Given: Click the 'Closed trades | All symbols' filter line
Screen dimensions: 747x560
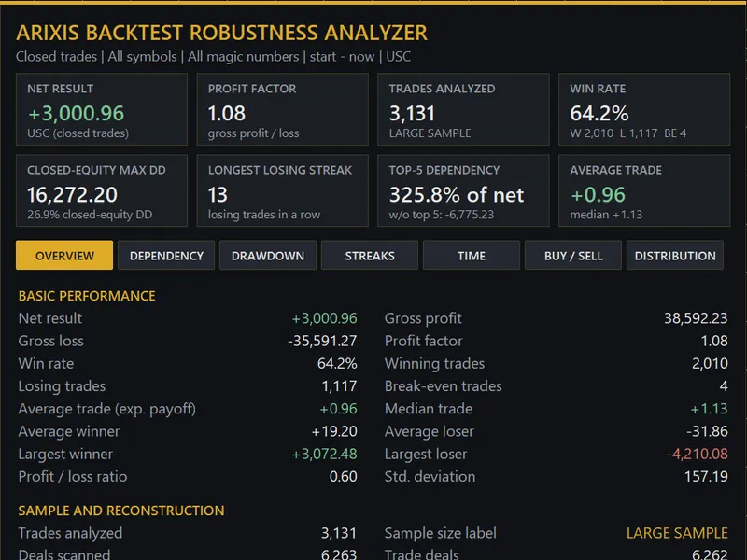Looking at the screenshot, I should 213,57.
